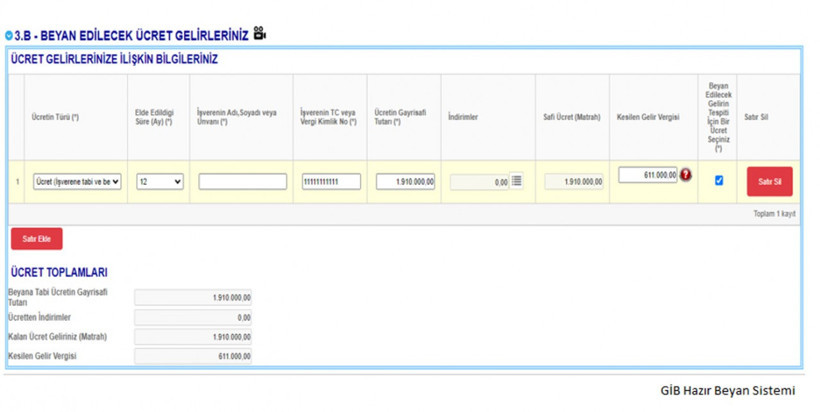Select the Kalan Ücret Geliriniz (Matrah) total
This screenshot has width=820, height=412.
click(x=193, y=336)
